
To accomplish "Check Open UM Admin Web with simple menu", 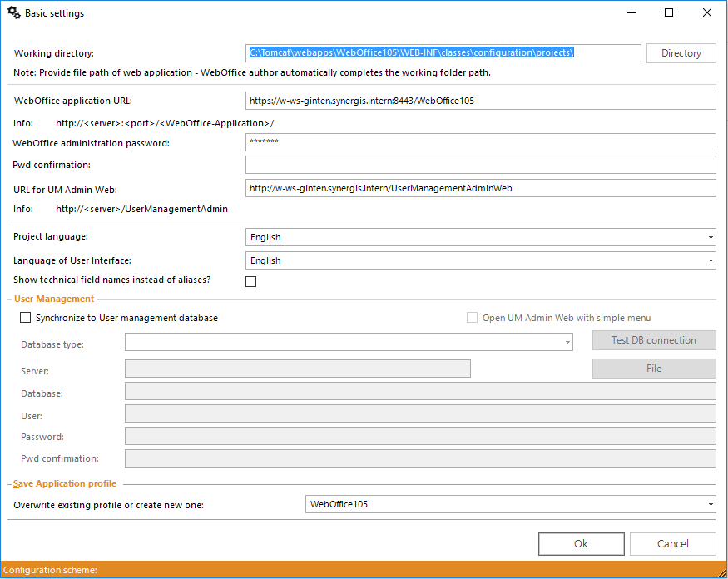I will click(472, 317).
